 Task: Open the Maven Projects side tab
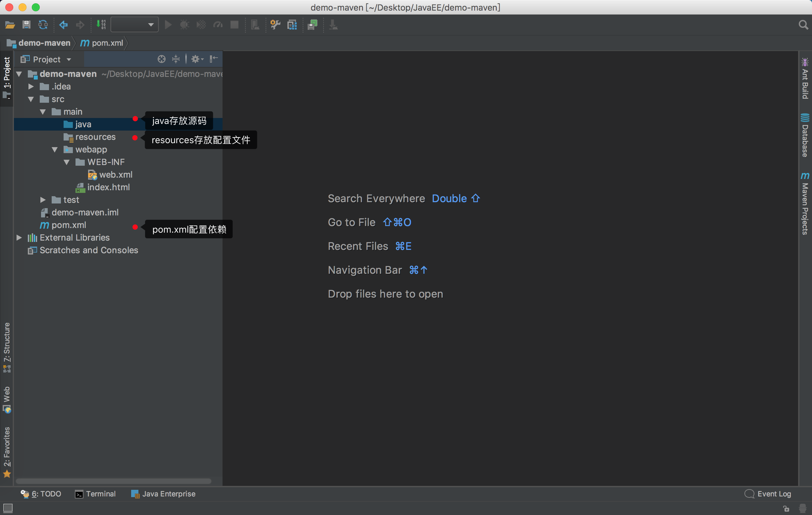[x=805, y=203]
